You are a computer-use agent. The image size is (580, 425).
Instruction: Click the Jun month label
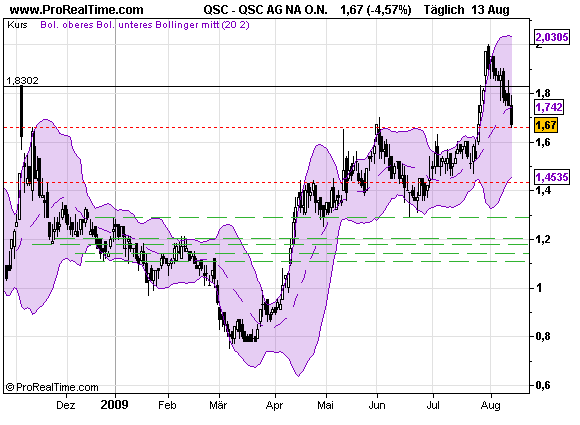click(377, 405)
